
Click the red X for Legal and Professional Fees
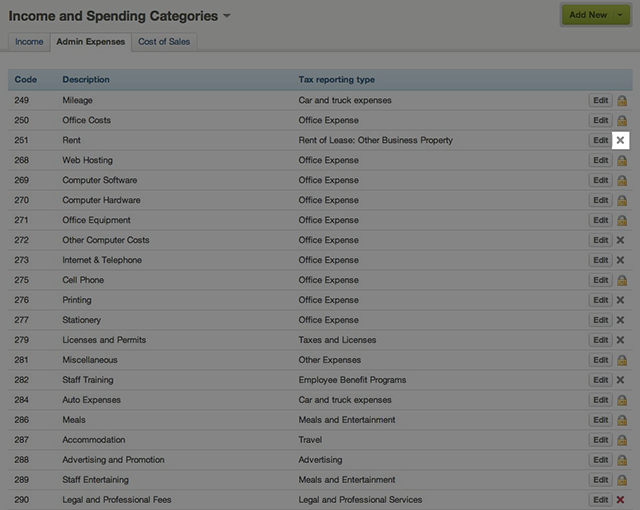[620, 500]
